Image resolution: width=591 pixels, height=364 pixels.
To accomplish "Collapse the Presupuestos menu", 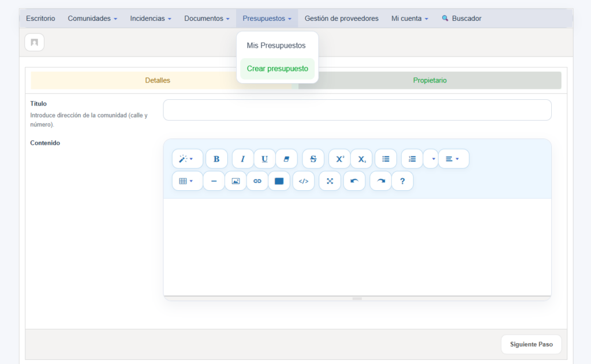I will [x=267, y=18].
